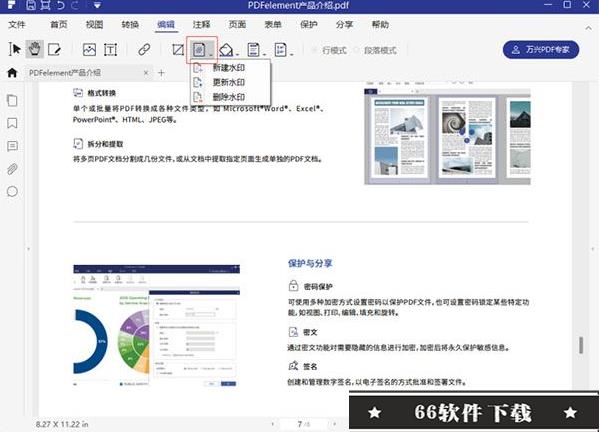The image size is (599, 432).
Task: Open the attachments paperclip panel
Action: click(12, 169)
